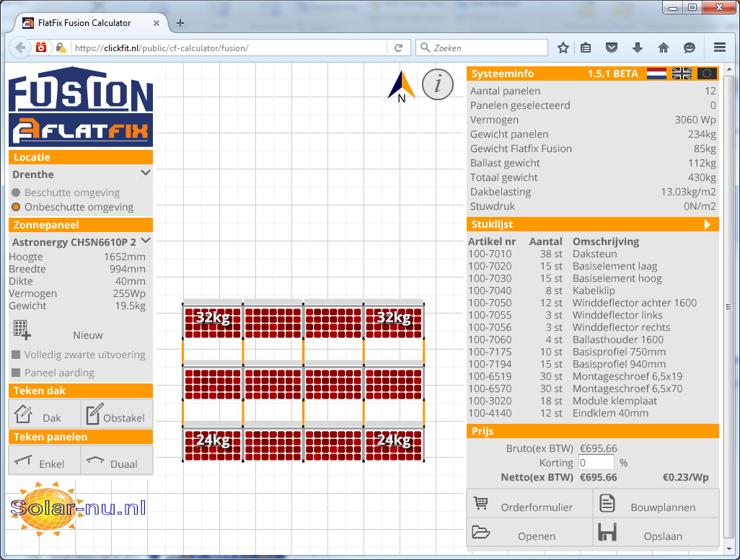Save project with Opslaan floppy icon

click(656, 532)
